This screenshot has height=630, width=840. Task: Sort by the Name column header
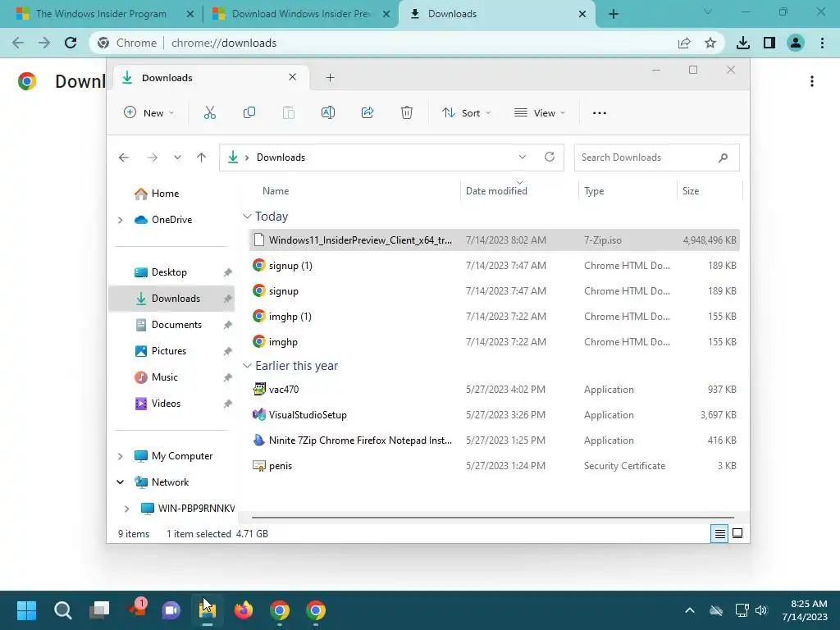(x=276, y=191)
